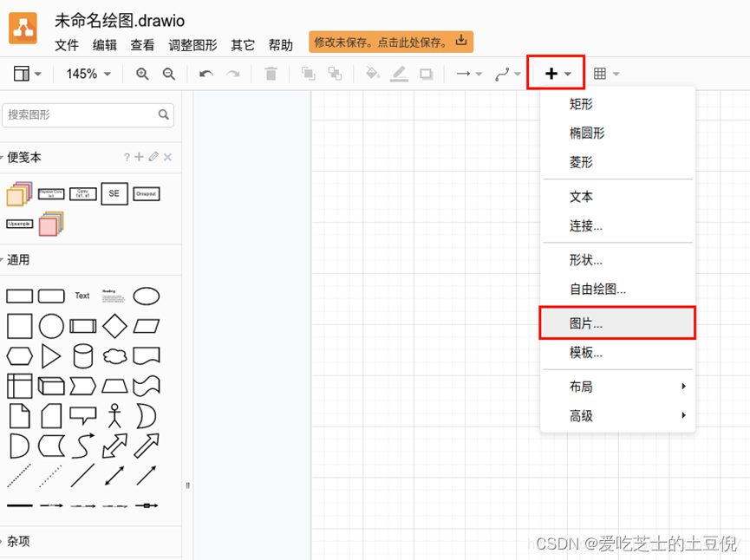750x560 pixels.
Task: Select the bidirectional arrow shape
Action: pyautogui.click(x=114, y=446)
